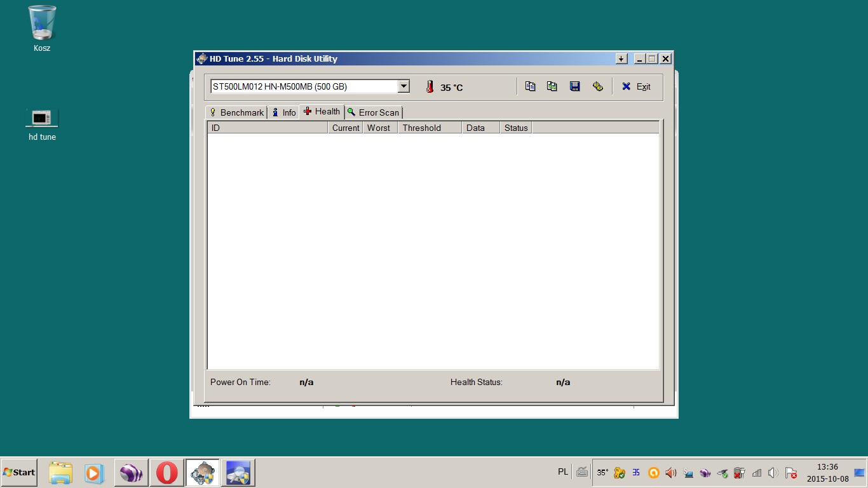This screenshot has height=488, width=868.
Task: Click the floppy disk save icon
Action: pyautogui.click(x=574, y=86)
